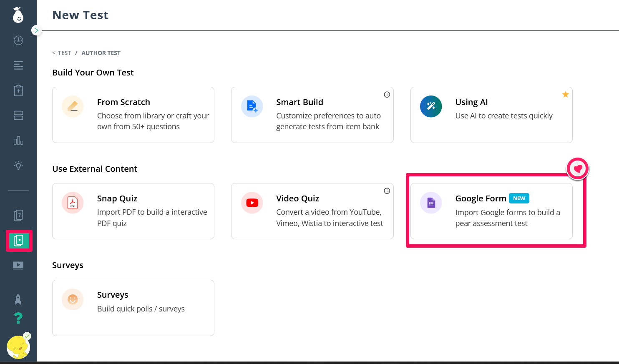Screen dimensions: 619x364
Task: Open the lightbulb icon in sidebar
Action: click(18, 166)
